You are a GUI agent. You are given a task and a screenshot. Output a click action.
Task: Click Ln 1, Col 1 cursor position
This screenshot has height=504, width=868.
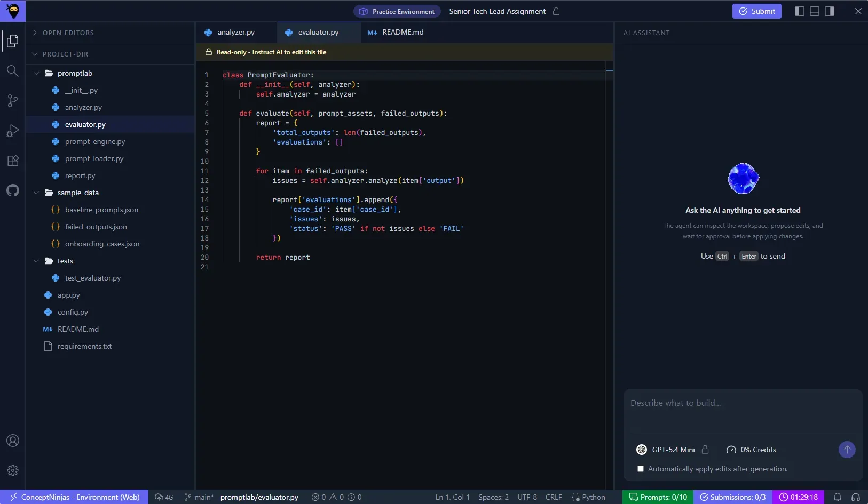click(x=453, y=497)
